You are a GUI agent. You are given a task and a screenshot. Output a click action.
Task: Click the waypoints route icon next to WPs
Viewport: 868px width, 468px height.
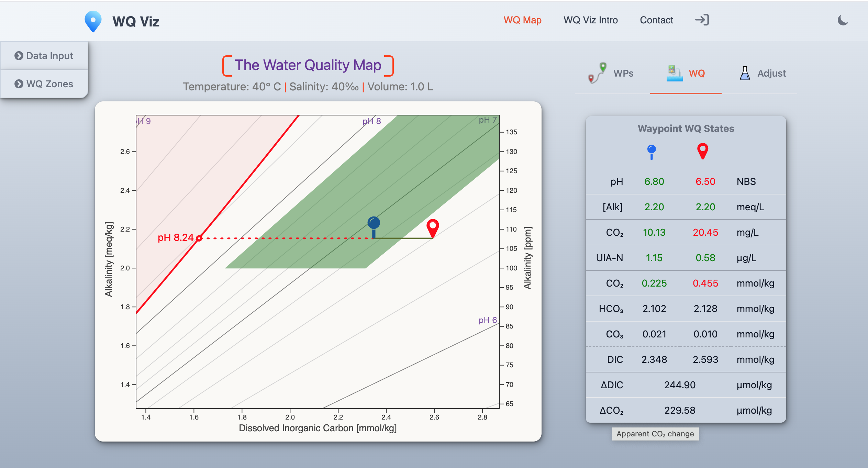coord(597,73)
